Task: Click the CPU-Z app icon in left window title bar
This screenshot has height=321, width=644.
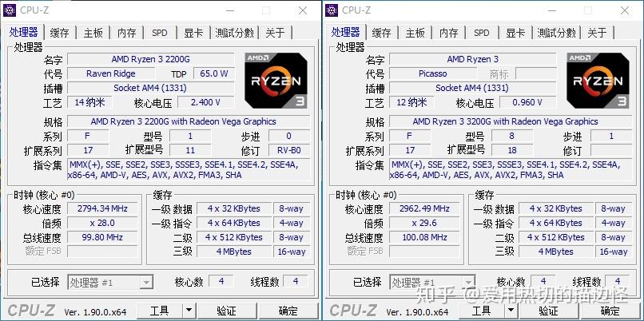Action: (x=10, y=10)
